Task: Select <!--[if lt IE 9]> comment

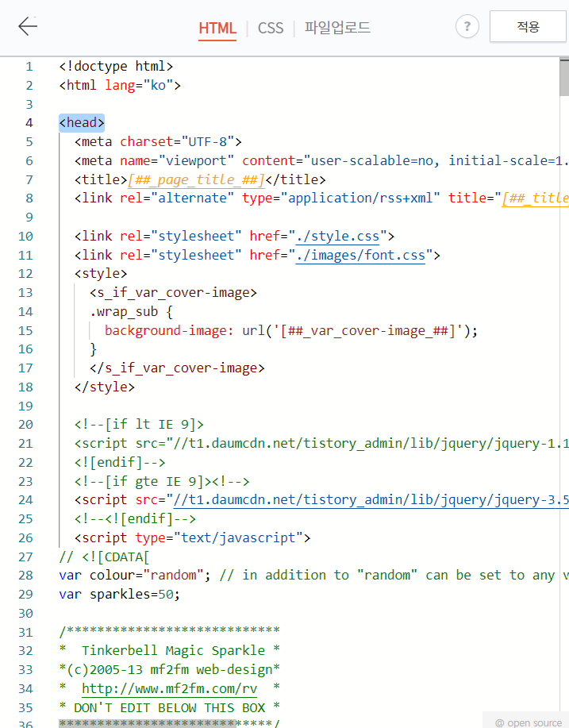Action: [x=139, y=425]
